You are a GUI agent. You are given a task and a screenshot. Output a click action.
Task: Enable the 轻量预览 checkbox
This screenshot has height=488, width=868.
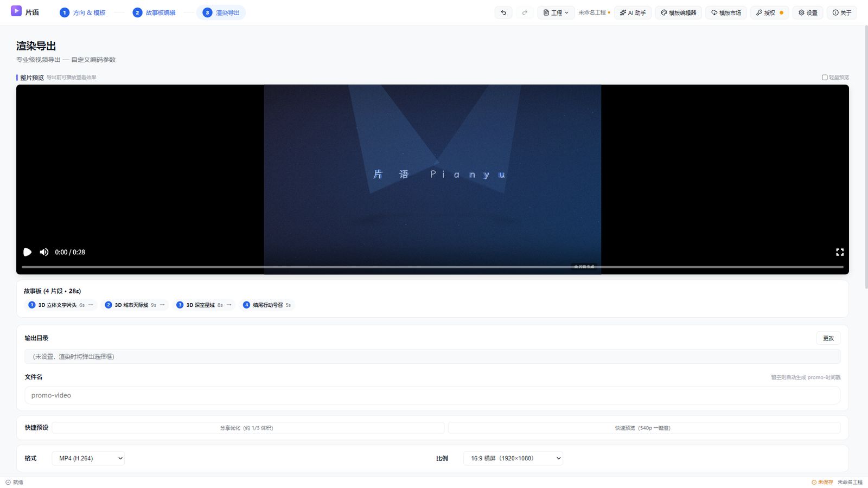coord(825,78)
